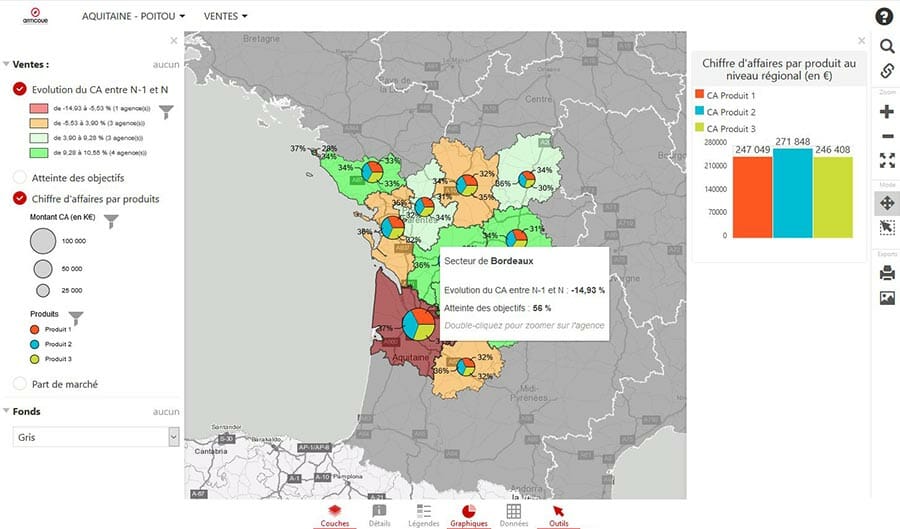Click aucun link beside Ventes
The height and width of the screenshot is (529, 900).
[166, 64]
